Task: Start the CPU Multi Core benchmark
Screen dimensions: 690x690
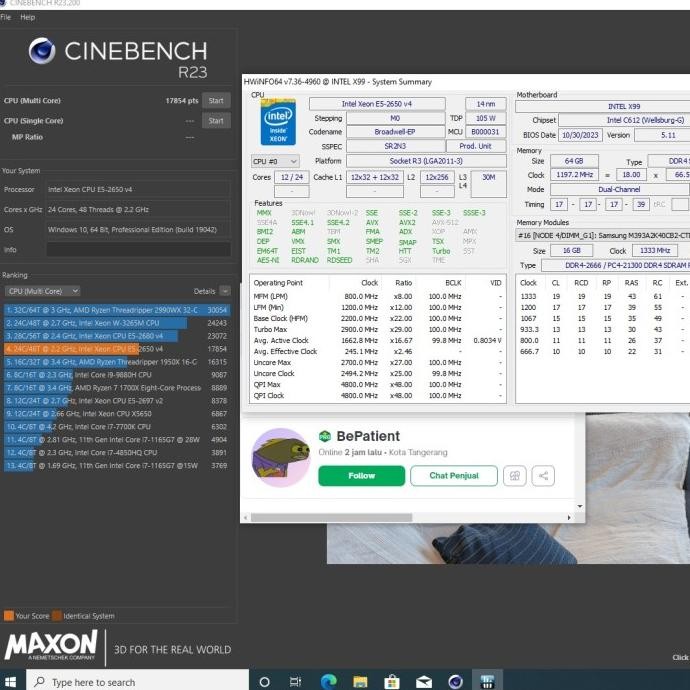Action: [x=216, y=101]
